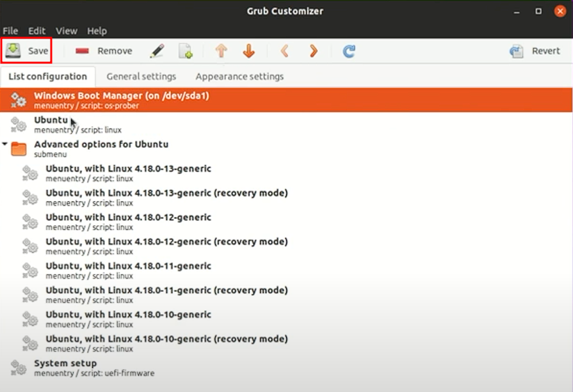Move entry up with up arrow icon

221,51
